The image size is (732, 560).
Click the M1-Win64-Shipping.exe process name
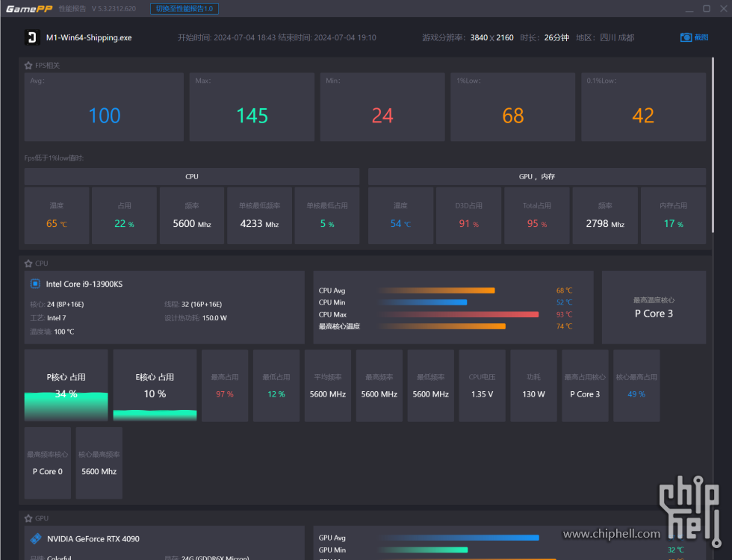point(89,38)
